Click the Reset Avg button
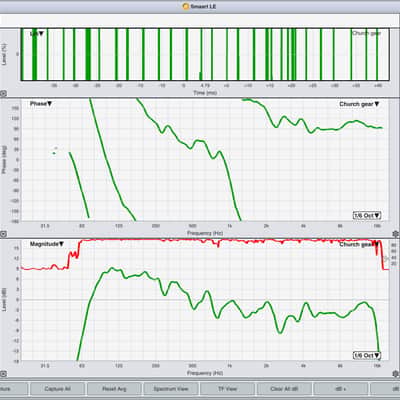This screenshot has height=400, width=400. pos(114,389)
